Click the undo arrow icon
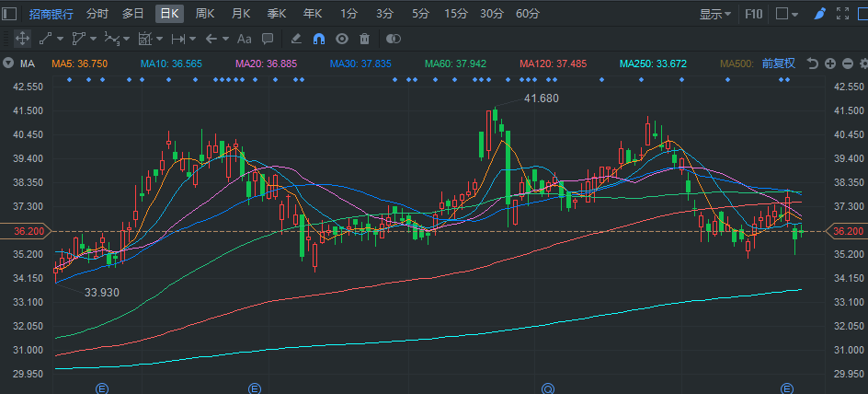The image size is (868, 394). 812,64
